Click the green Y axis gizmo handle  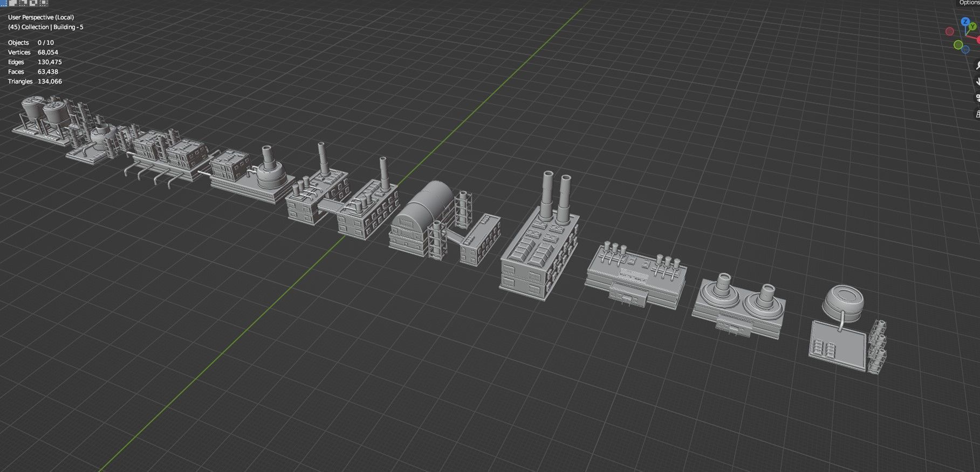(972, 26)
